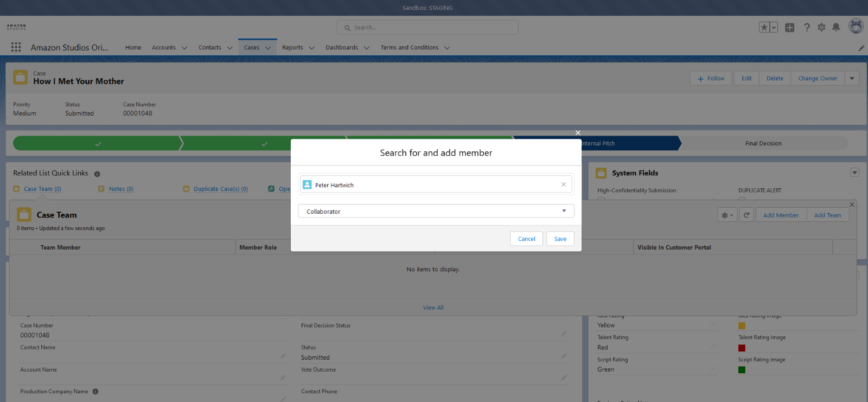This screenshot has height=402, width=868.
Task: Open the Duplicate Case(s) (0) link
Action: coord(221,189)
